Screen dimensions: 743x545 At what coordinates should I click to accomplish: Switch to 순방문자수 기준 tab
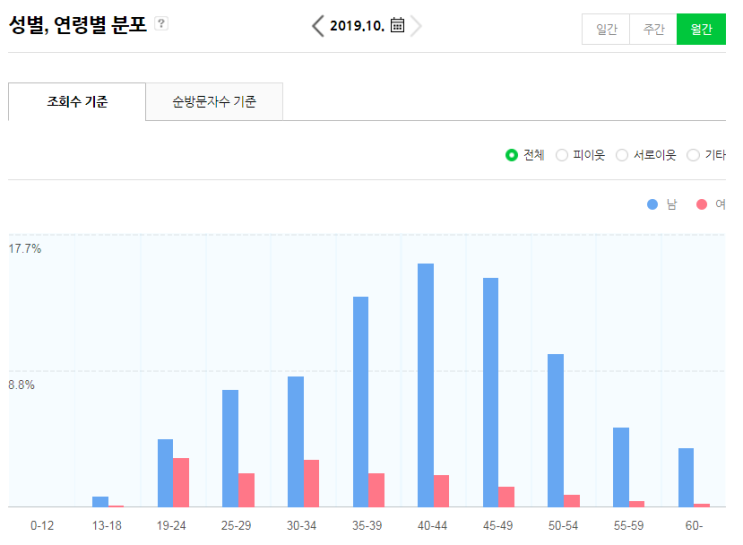[214, 102]
